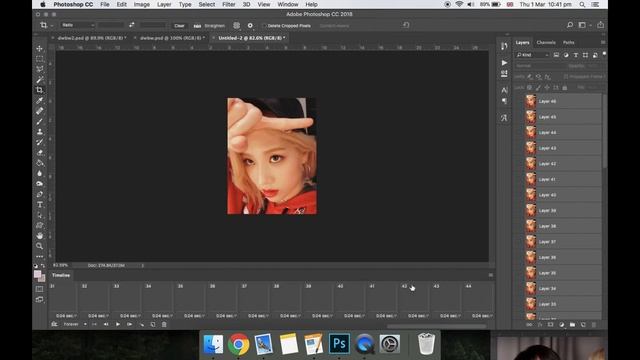Switch to the Paths tab
Viewport: 640px width, 360px height.
[x=569, y=42]
